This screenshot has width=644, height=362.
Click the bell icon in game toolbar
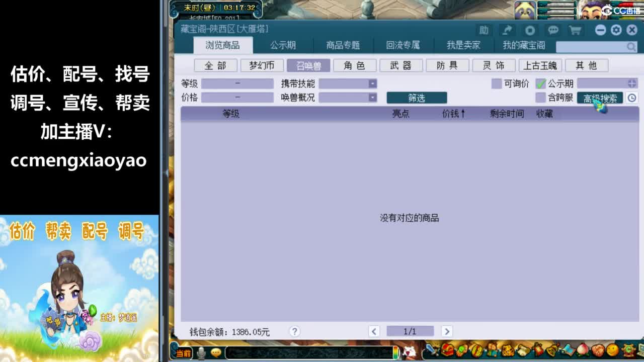(x=552, y=350)
